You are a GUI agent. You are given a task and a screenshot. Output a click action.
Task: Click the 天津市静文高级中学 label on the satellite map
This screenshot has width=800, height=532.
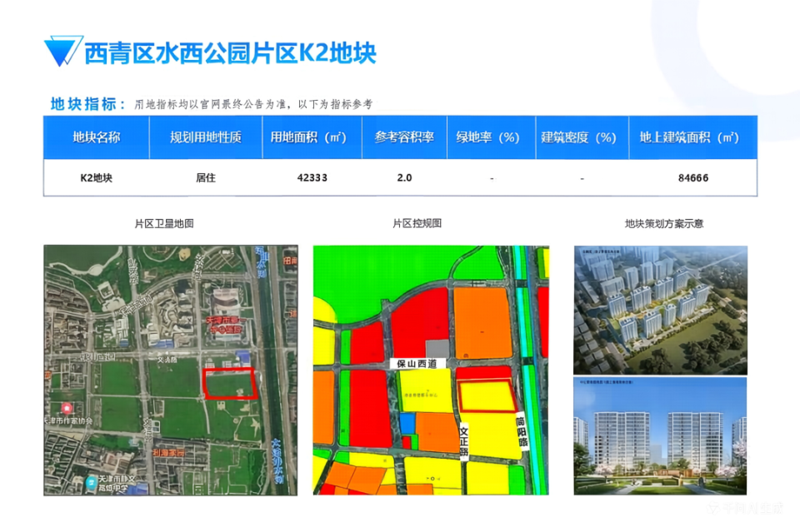click(x=117, y=483)
